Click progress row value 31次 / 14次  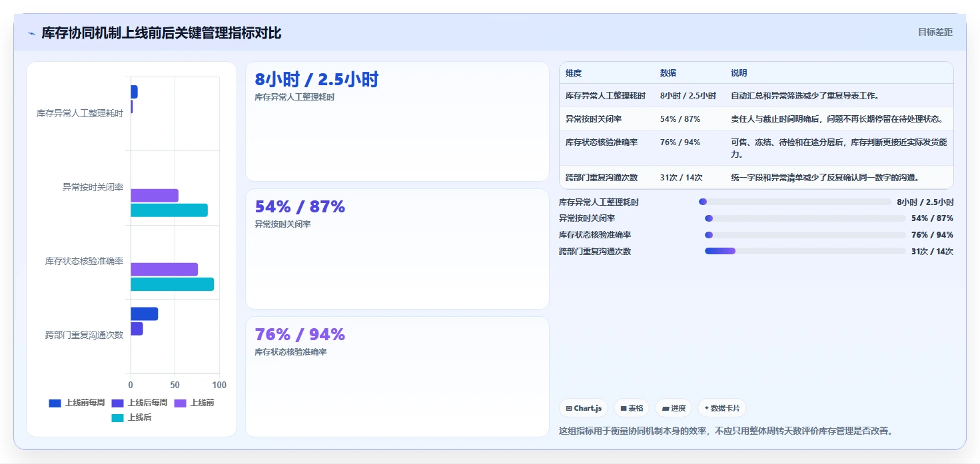pos(932,252)
